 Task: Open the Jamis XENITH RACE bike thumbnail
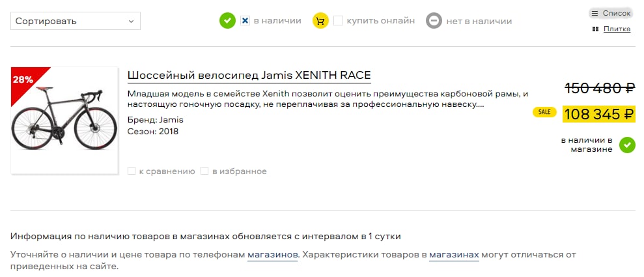coord(64,121)
